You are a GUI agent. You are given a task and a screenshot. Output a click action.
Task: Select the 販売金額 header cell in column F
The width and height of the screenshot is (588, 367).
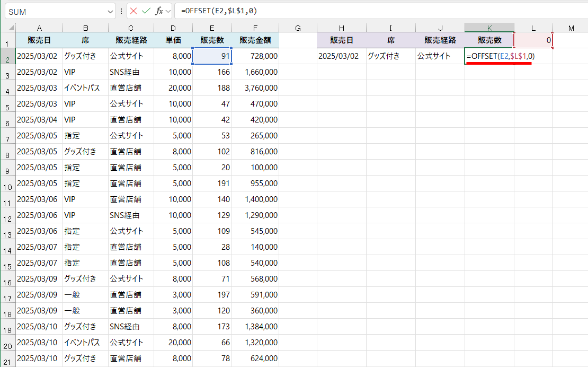pos(255,40)
